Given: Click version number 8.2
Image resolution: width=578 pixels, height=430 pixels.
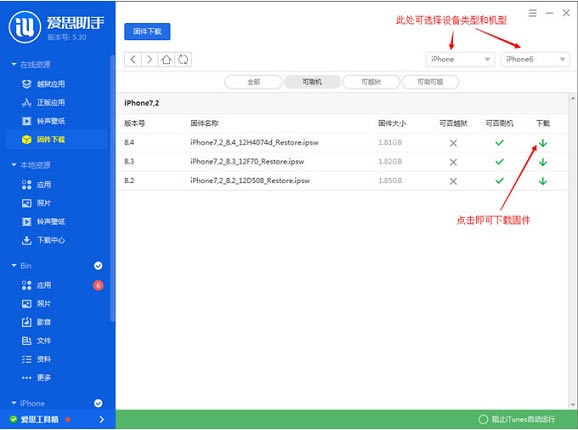Looking at the screenshot, I should click(129, 181).
